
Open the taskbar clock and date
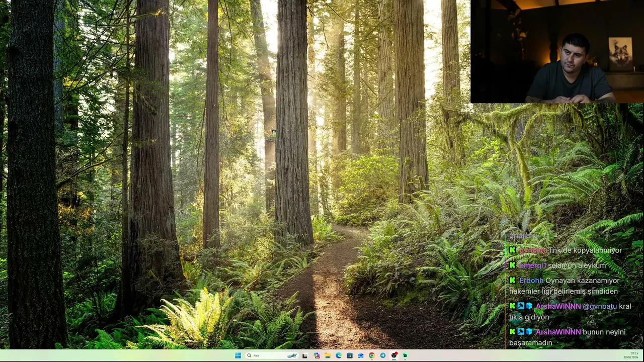coord(631,355)
